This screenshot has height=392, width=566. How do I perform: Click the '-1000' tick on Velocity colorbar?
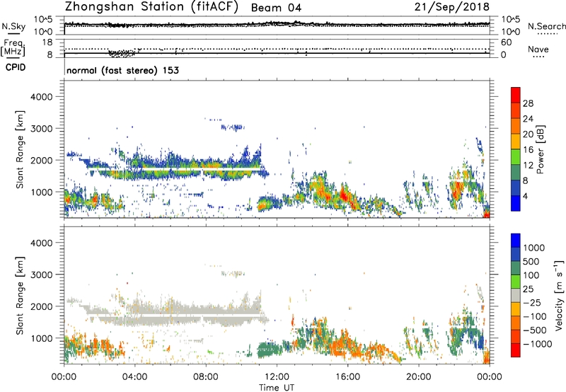click(537, 344)
